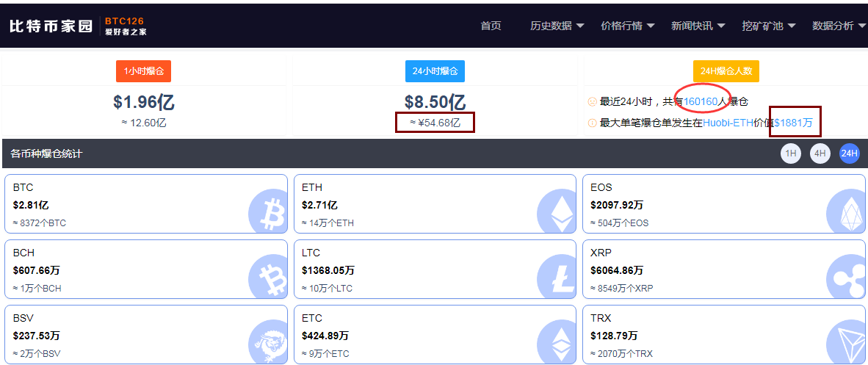Click the Litecoin logo icon
The height and width of the screenshot is (365, 868).
tap(557, 278)
